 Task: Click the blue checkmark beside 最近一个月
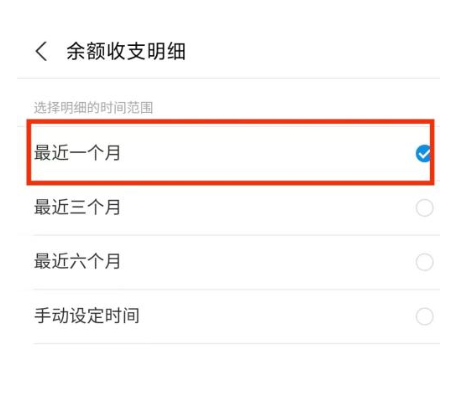pyautogui.click(x=423, y=154)
